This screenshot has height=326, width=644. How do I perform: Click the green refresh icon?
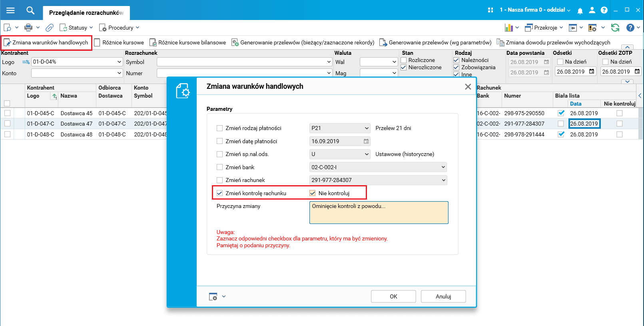click(x=615, y=28)
